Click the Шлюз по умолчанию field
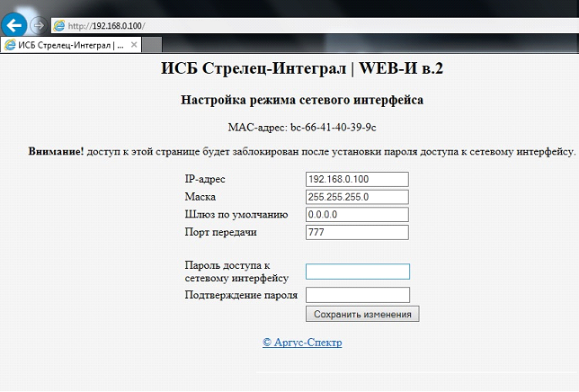Image resolution: width=579 pixels, height=392 pixels. point(357,215)
